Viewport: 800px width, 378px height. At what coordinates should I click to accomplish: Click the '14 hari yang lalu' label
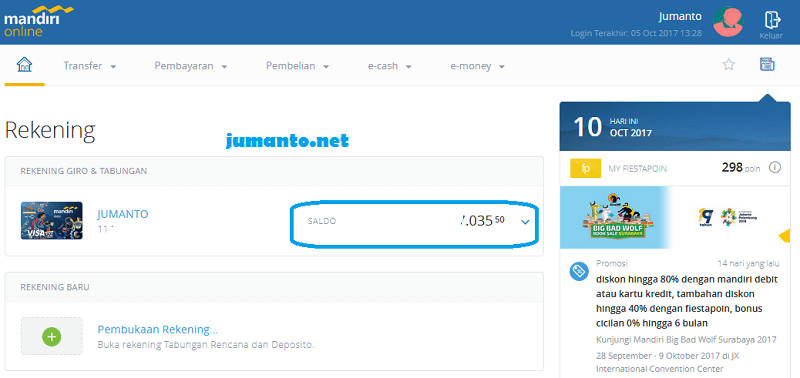[x=748, y=264]
